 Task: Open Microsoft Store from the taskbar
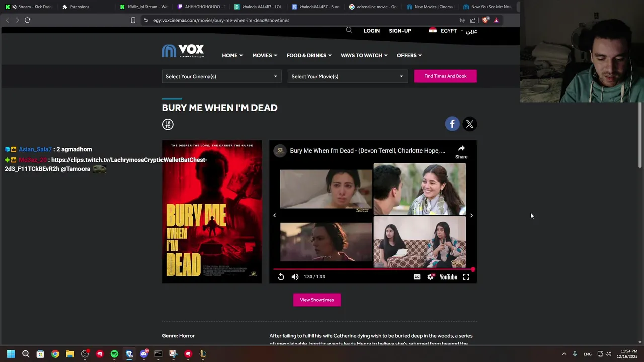(40, 354)
